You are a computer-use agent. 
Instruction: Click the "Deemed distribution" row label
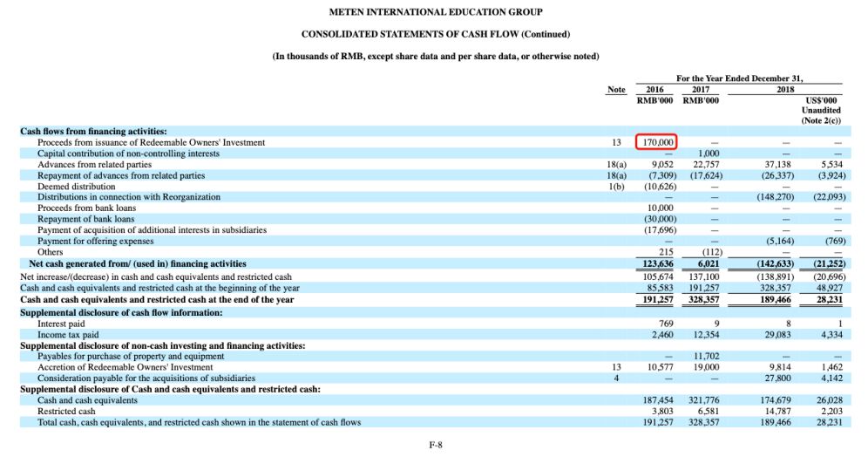(77, 187)
